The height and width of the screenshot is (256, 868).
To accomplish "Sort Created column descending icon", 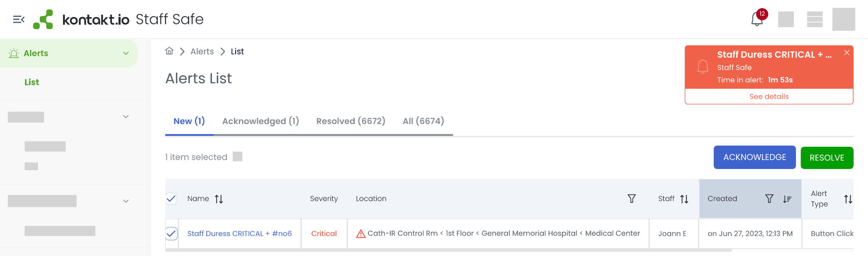I will point(787,199).
